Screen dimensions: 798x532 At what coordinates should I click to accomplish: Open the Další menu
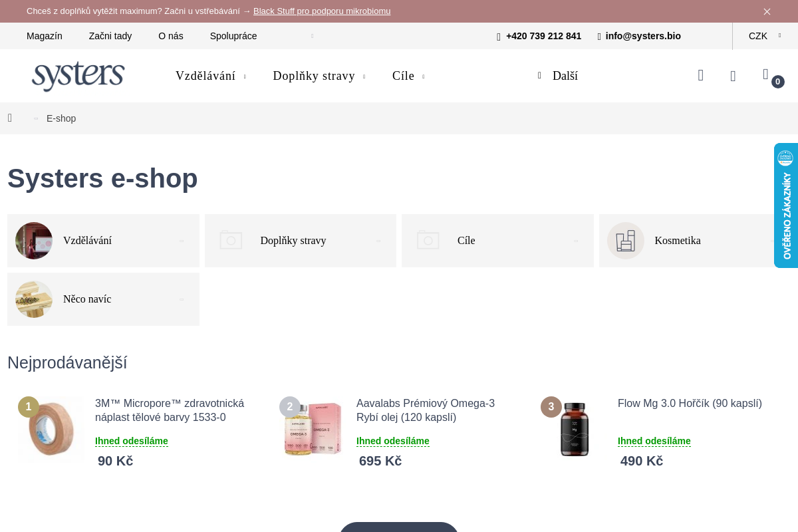559,76
